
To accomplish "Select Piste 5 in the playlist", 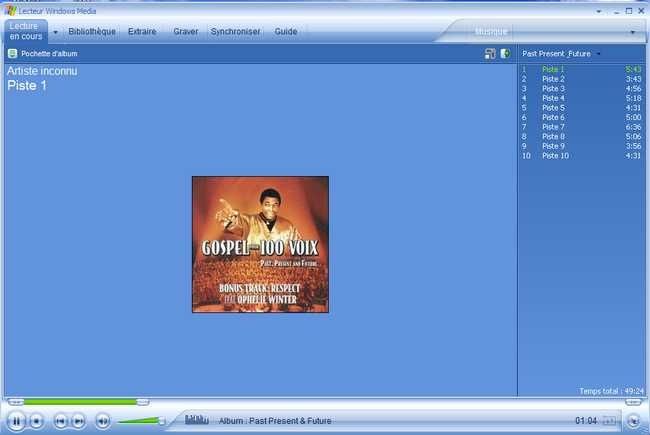I will coord(582,108).
